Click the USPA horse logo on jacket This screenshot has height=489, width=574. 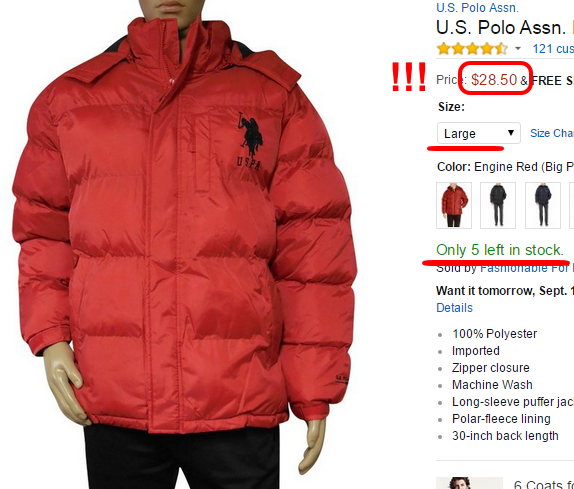pos(250,141)
